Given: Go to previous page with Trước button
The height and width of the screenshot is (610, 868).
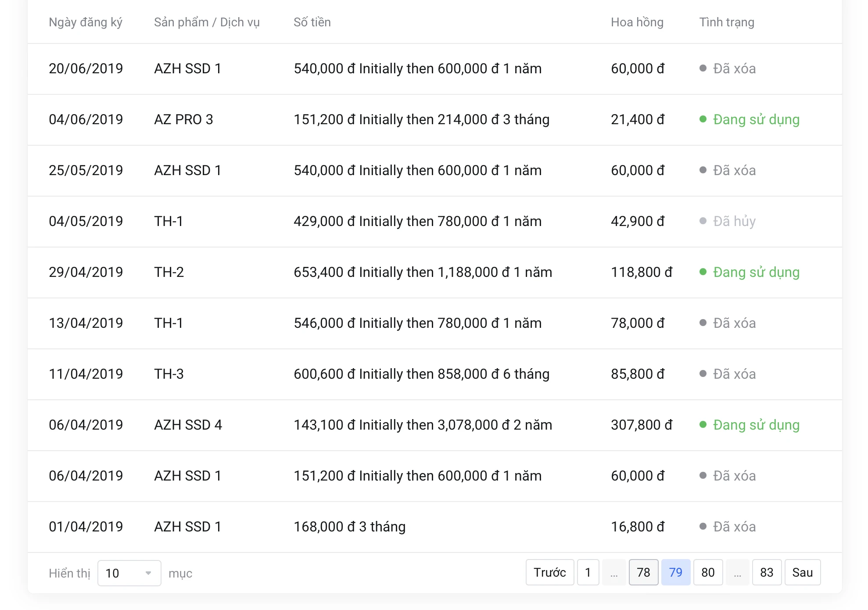Looking at the screenshot, I should pos(549,572).
